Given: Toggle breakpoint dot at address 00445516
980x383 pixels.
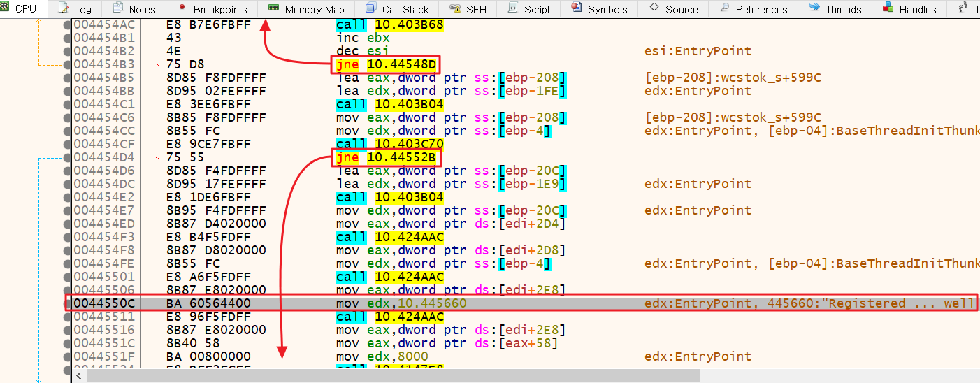Looking at the screenshot, I should 67,330.
